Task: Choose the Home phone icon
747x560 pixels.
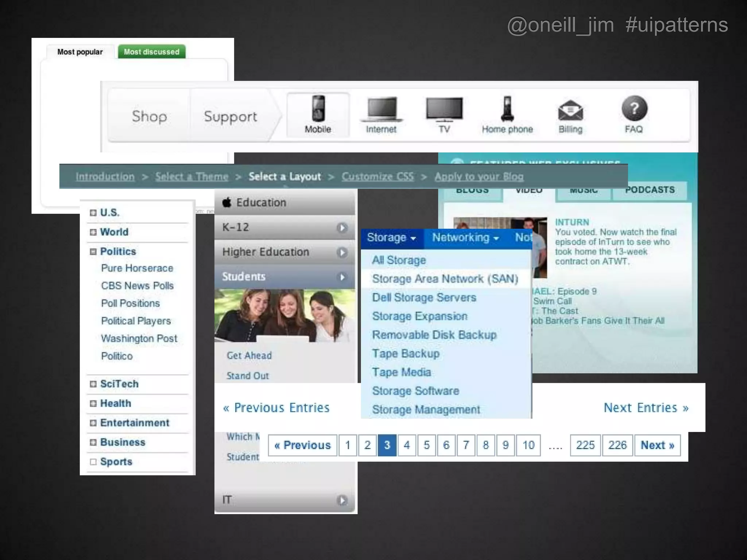Action: [507, 109]
